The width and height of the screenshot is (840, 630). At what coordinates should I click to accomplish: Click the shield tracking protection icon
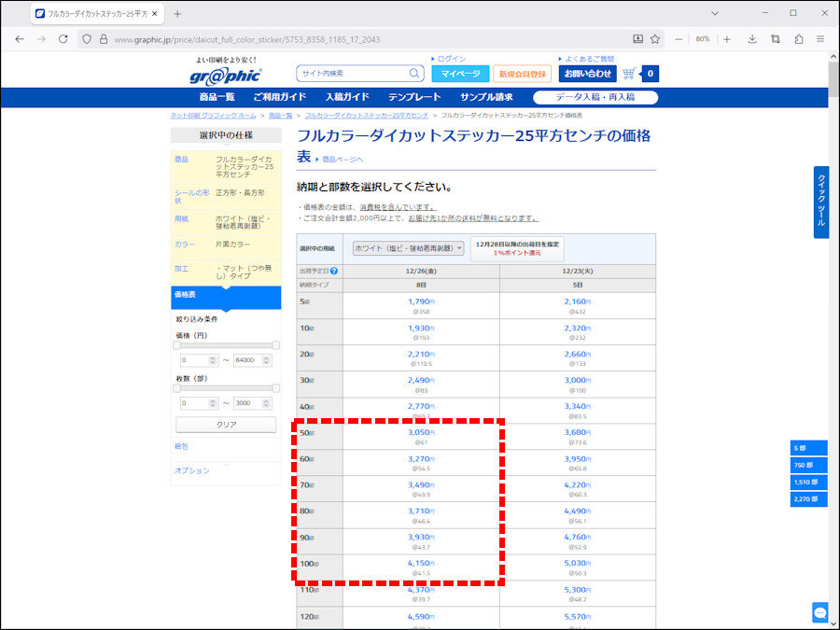pos(87,39)
